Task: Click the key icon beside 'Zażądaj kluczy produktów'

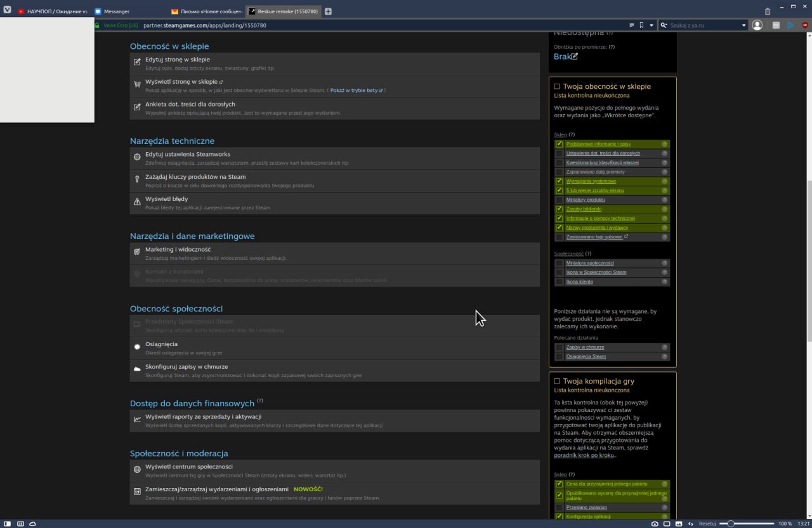Action: point(137,179)
